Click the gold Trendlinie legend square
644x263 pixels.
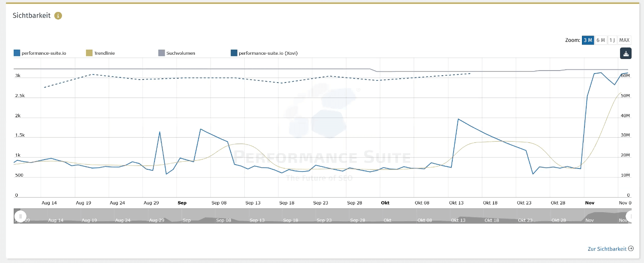pyautogui.click(x=89, y=53)
